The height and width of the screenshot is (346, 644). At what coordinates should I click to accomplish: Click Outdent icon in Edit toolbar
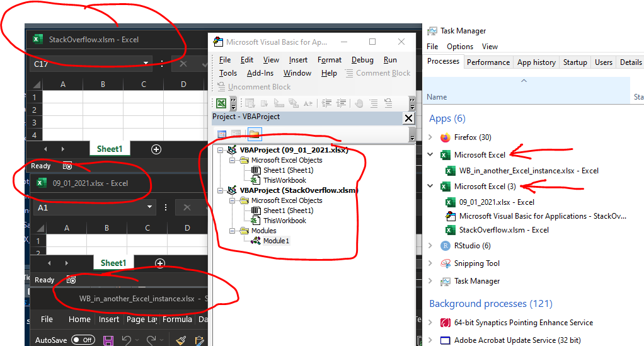point(342,103)
